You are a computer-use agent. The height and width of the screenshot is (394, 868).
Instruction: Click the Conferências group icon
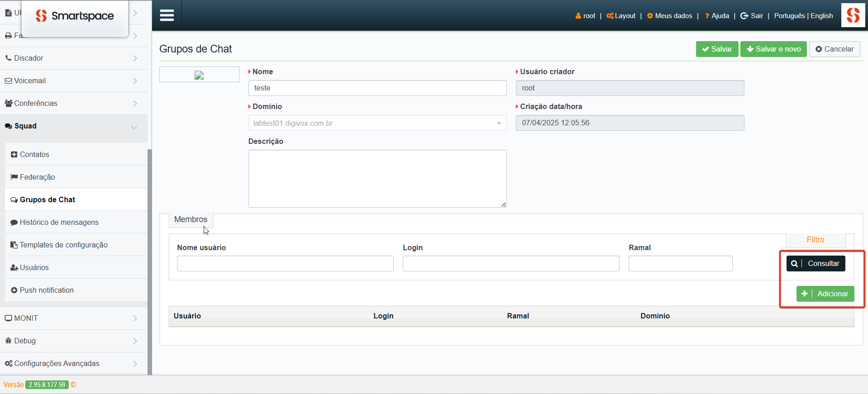(8, 103)
